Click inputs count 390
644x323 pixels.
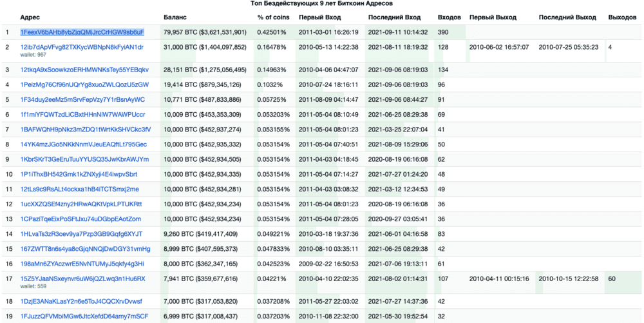pyautogui.click(x=443, y=32)
